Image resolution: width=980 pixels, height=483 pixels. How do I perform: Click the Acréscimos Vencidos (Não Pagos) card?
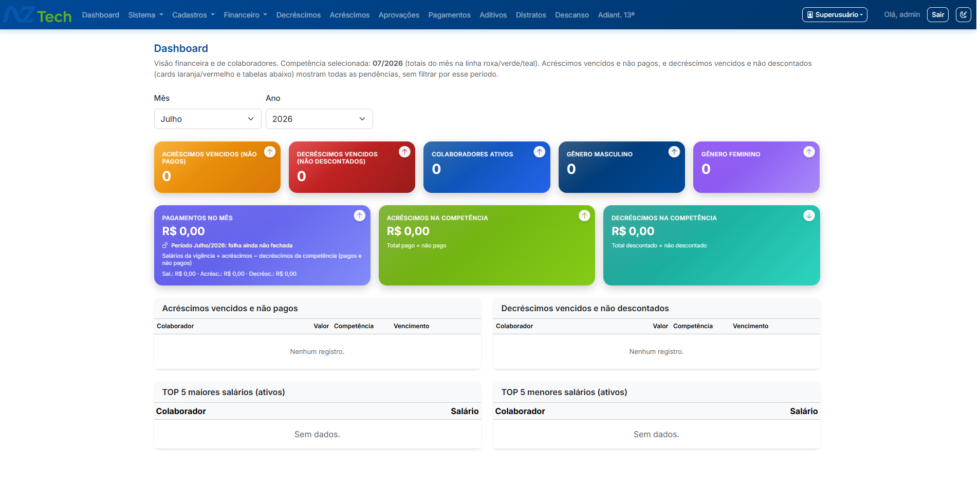[x=217, y=167]
